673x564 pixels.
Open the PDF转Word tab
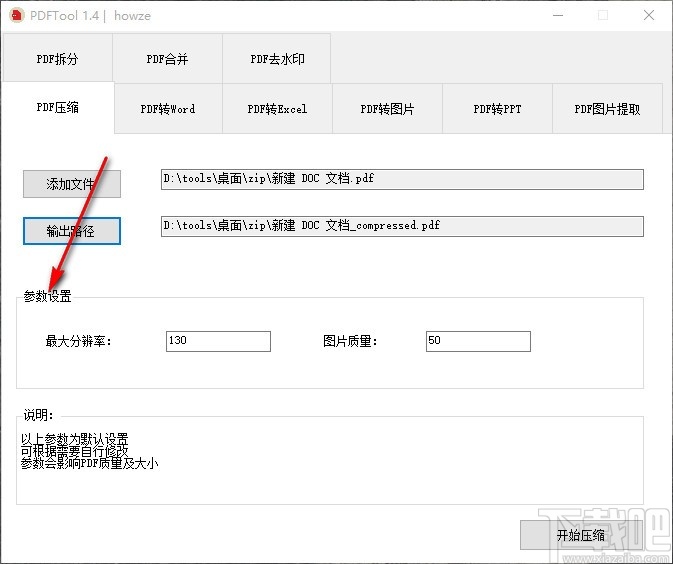168,109
